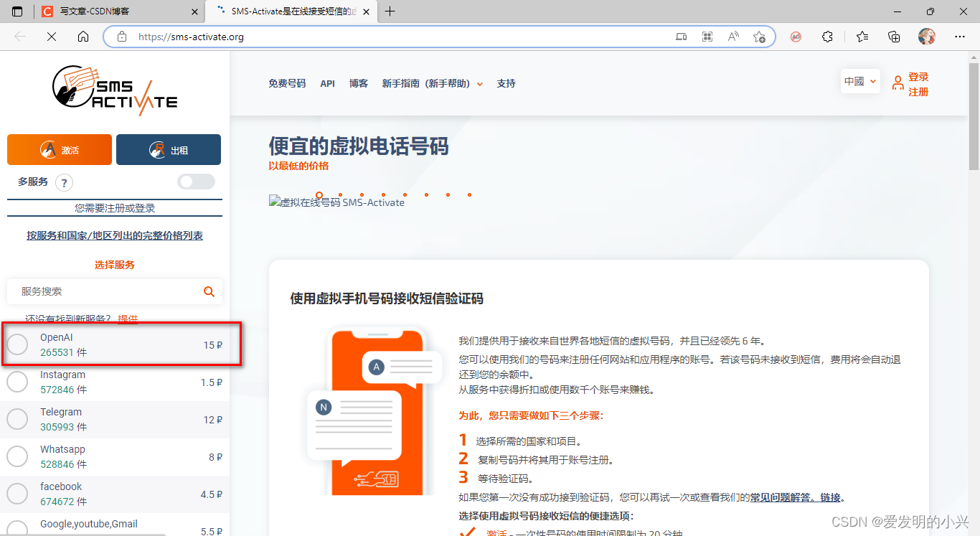Add this page to favorites
The height and width of the screenshot is (536, 980).
pos(759,37)
